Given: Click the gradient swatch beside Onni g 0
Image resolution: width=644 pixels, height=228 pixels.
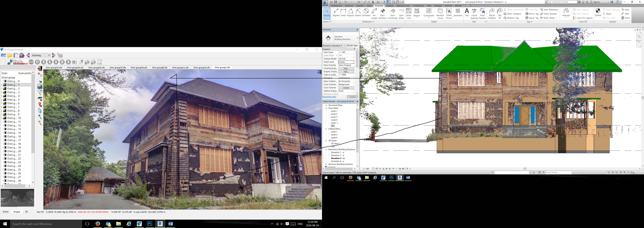Looking at the screenshot, I should (x=5, y=81).
